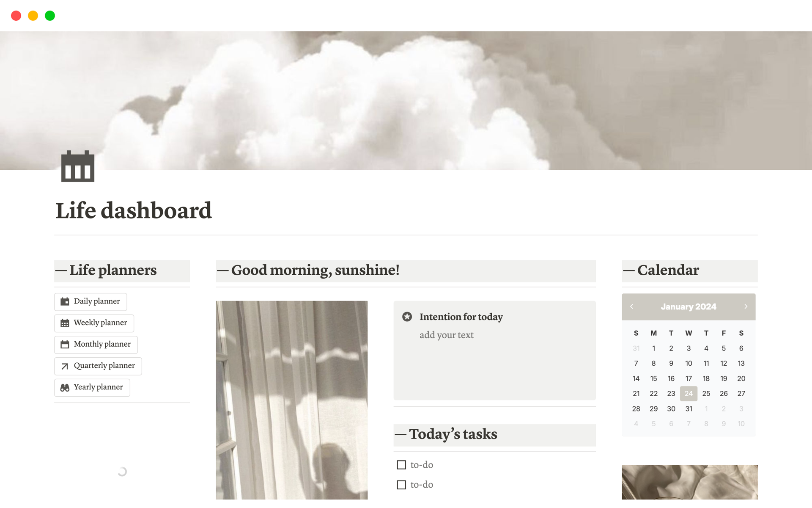Expand the Calendar section header
This screenshot has height=508, width=812.
(x=661, y=271)
